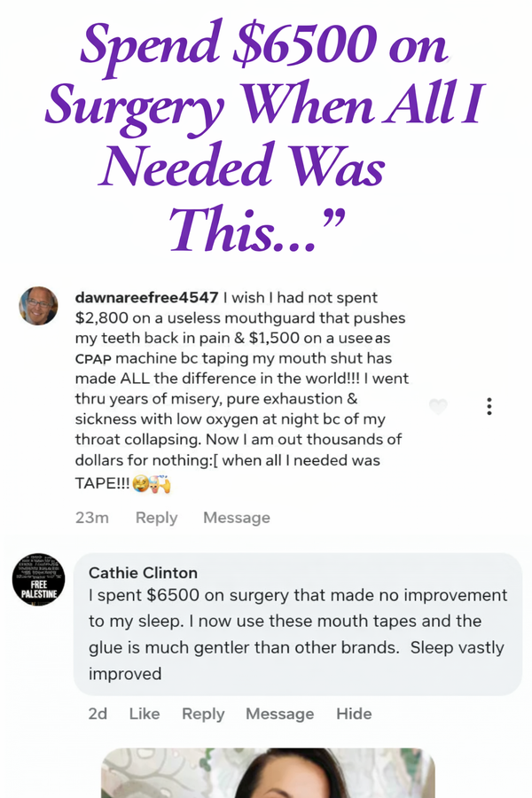This screenshot has width=532, height=798.
Task: Like dawnareefree4547's comment with the heart icon
Action: pos(438,407)
